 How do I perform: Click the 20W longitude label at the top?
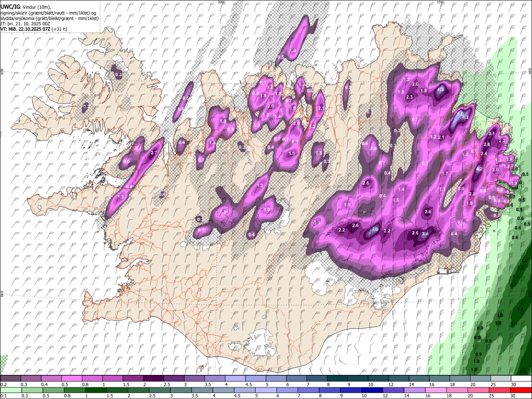coord(222,2)
